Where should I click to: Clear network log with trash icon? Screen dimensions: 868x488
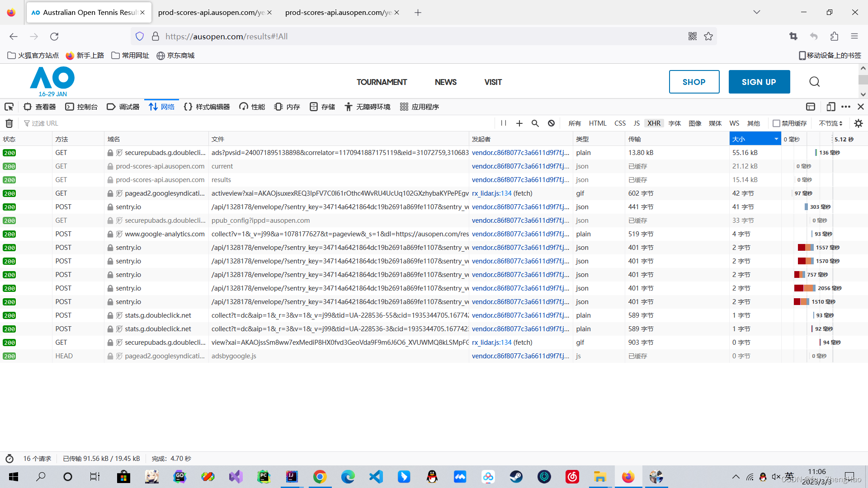(x=9, y=123)
